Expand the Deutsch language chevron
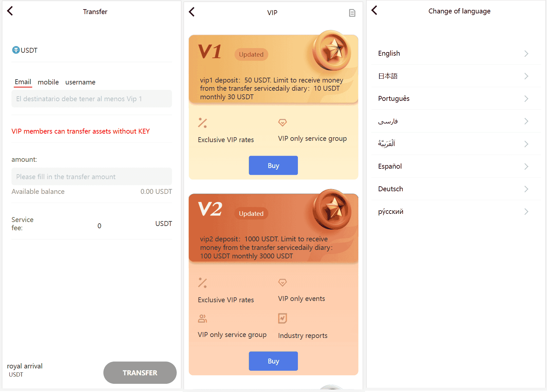Image resolution: width=547 pixels, height=392 pixels. click(x=526, y=189)
